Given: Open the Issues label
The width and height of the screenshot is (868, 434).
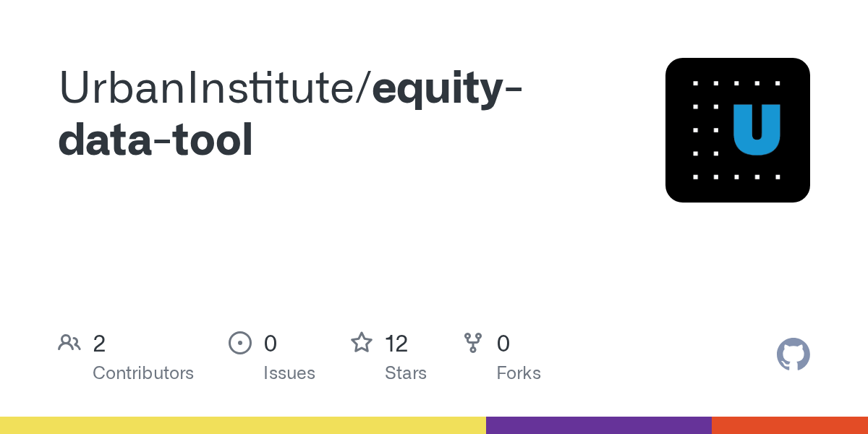Looking at the screenshot, I should tap(289, 373).
